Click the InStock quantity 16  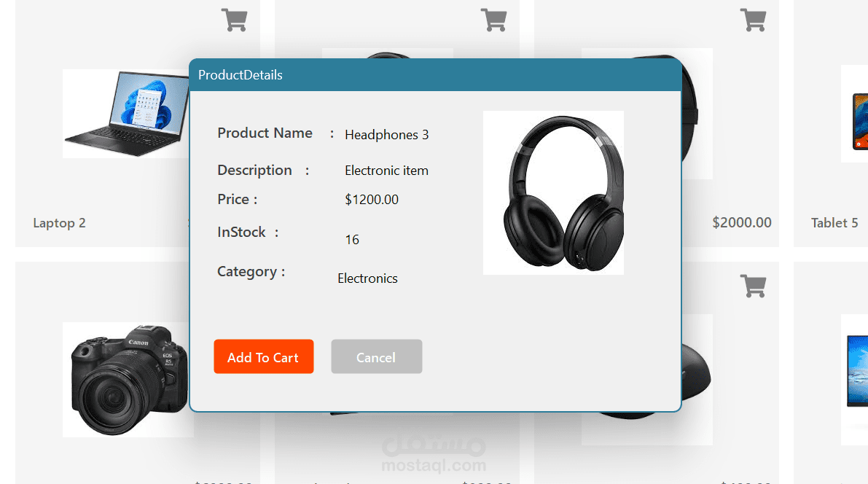point(352,240)
